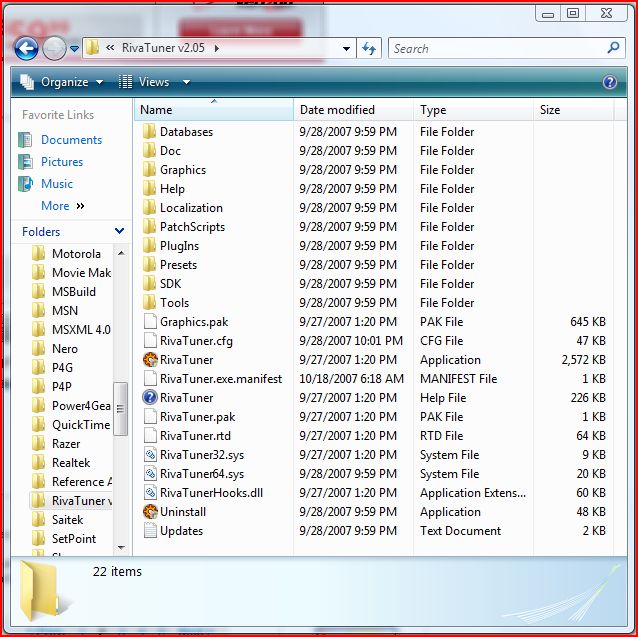Open the Views dropdown arrow
The height and width of the screenshot is (637, 638).
[x=186, y=82]
